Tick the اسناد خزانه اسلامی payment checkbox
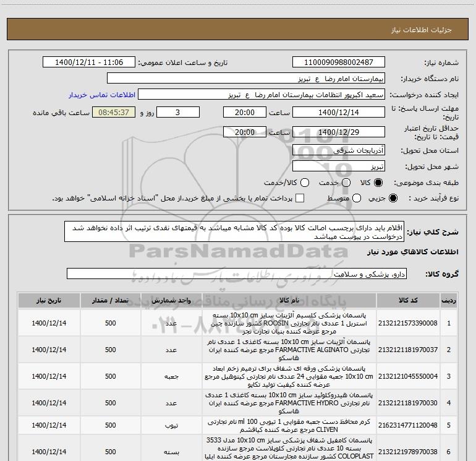This screenshot has height=461, width=476. coord(300,198)
